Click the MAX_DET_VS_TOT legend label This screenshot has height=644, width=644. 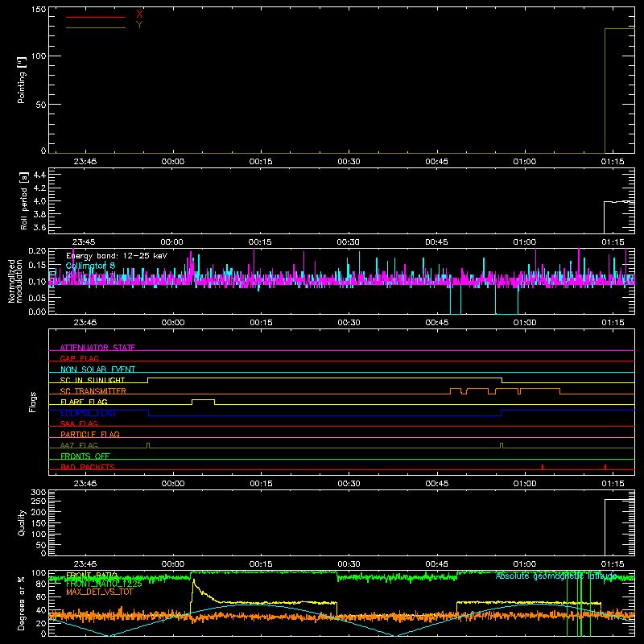point(99,592)
